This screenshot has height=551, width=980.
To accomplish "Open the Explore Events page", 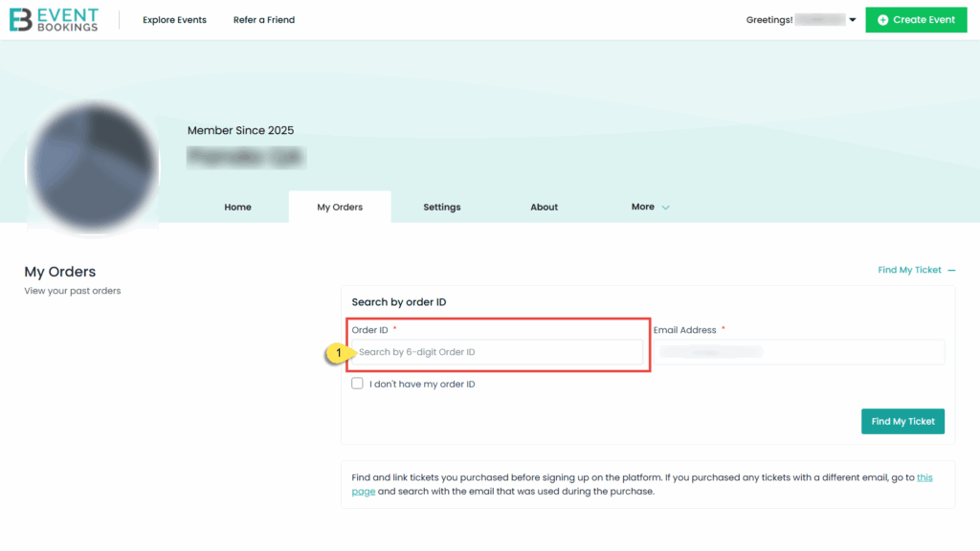I will 174,20.
